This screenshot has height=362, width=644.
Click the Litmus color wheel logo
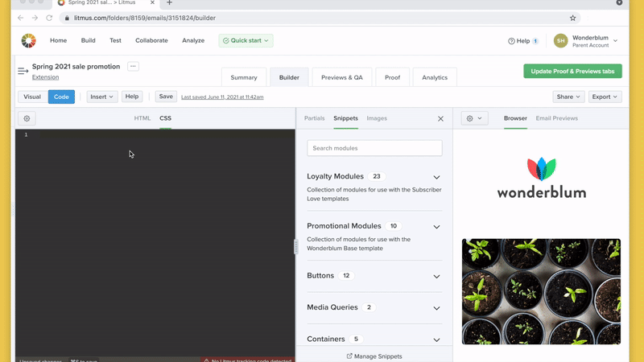(28, 41)
